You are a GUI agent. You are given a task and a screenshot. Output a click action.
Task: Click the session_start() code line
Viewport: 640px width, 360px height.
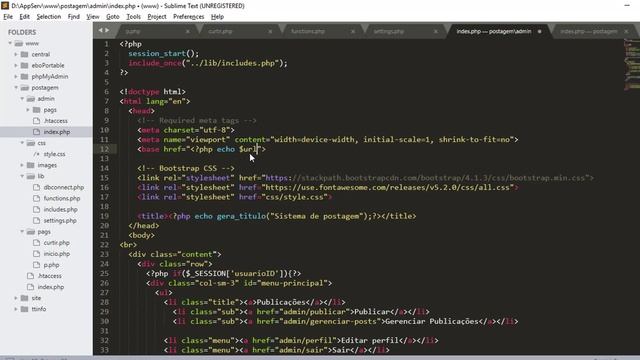(x=164, y=53)
